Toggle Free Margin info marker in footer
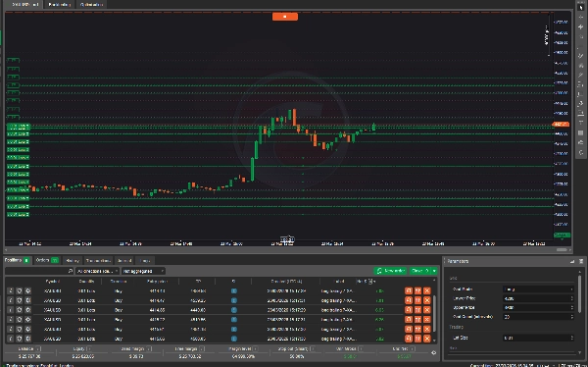 [x=202, y=349]
